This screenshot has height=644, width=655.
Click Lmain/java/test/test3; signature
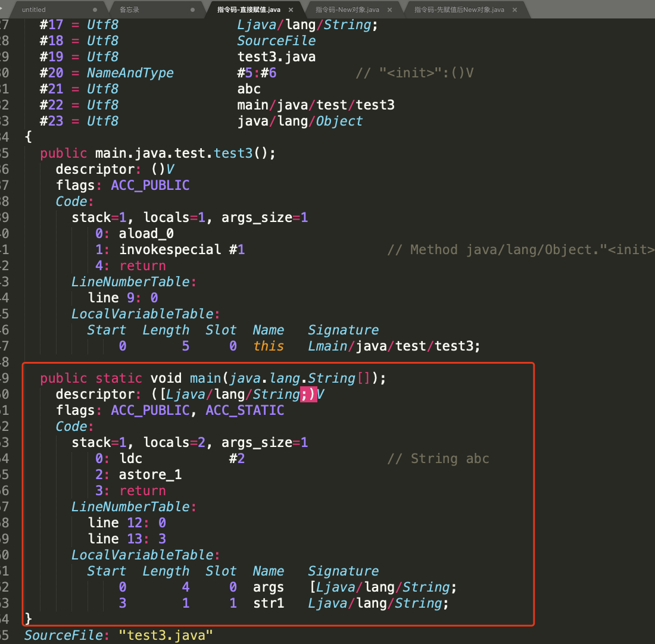coord(394,346)
